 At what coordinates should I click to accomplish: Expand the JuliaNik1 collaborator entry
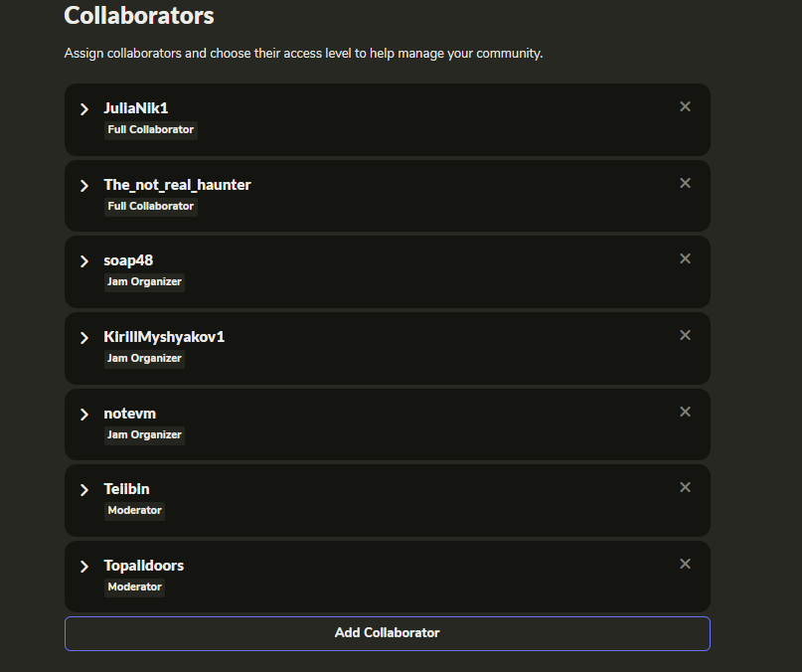click(x=84, y=108)
